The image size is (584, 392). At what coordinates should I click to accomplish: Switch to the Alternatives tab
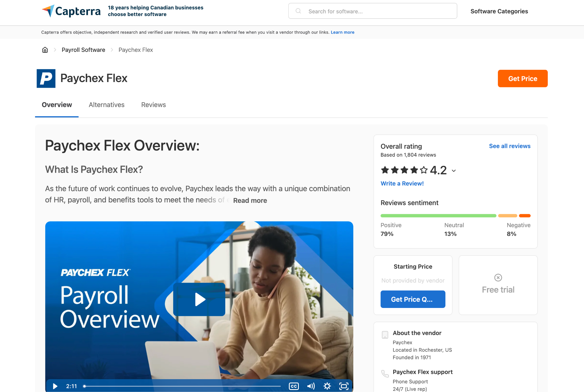coord(107,105)
